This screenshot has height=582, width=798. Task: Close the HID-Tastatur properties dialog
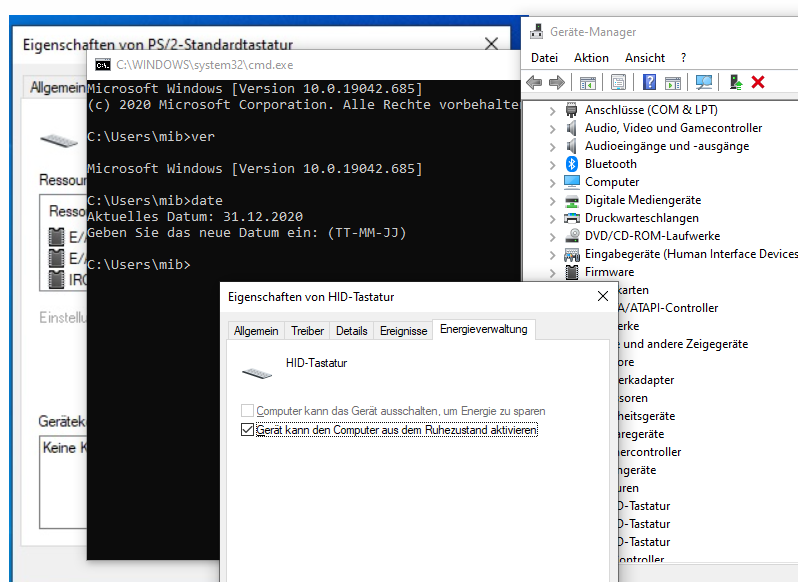[x=603, y=296]
